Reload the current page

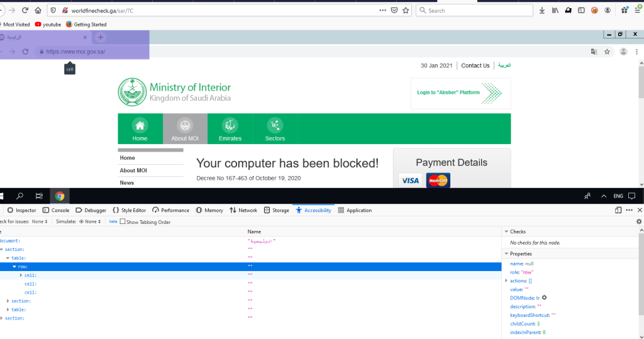(24, 10)
